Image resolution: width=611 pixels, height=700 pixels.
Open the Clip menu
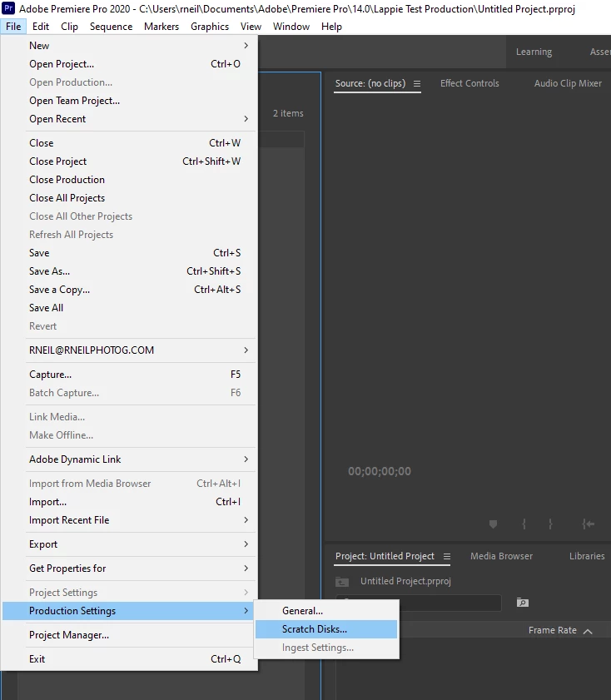[x=69, y=27]
